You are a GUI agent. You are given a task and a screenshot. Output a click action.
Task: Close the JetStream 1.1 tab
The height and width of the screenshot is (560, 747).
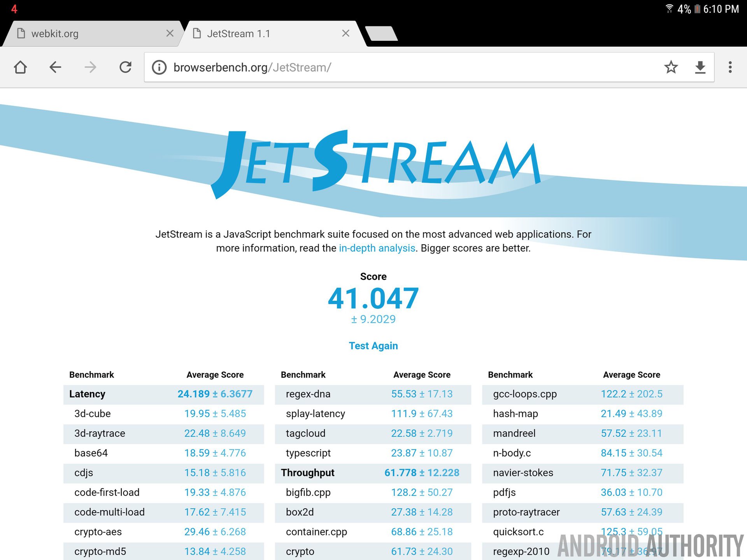[x=345, y=33]
